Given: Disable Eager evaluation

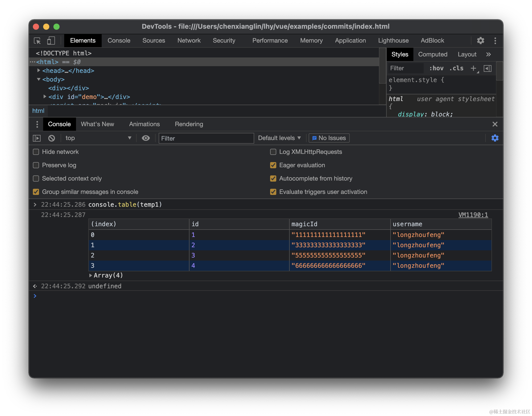Looking at the screenshot, I should tap(273, 165).
